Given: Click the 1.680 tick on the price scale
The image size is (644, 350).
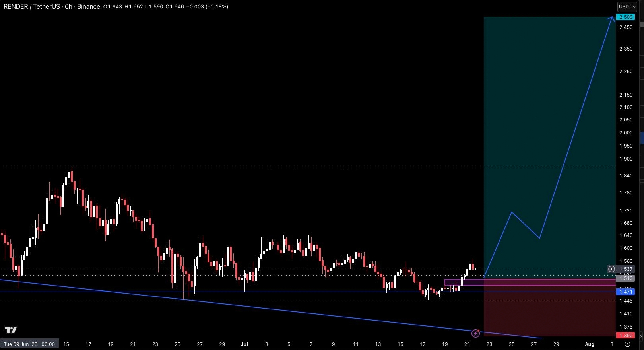Looking at the screenshot, I should [626, 223].
